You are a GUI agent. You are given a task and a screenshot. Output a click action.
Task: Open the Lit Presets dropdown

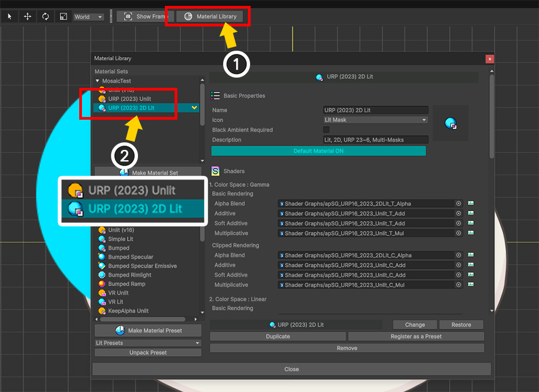pos(148,343)
